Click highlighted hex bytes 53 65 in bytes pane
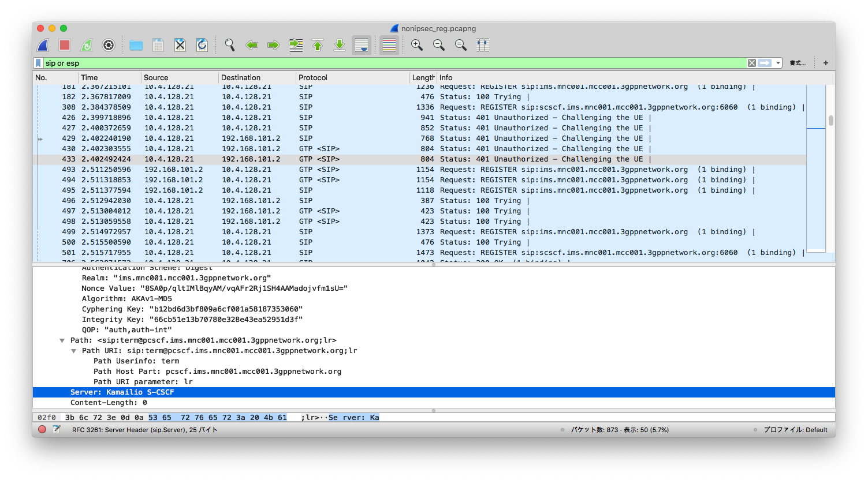The width and height of the screenshot is (868, 480). pyautogui.click(x=160, y=418)
